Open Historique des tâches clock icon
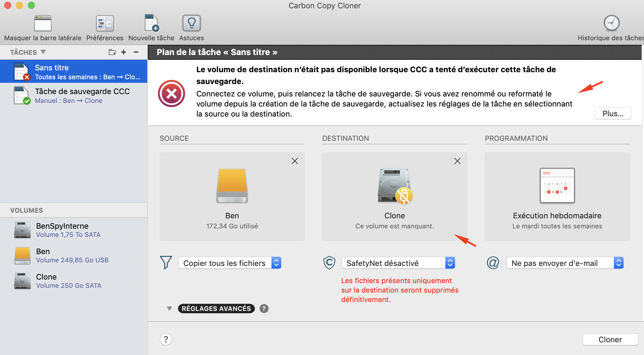The height and width of the screenshot is (355, 644). [611, 23]
